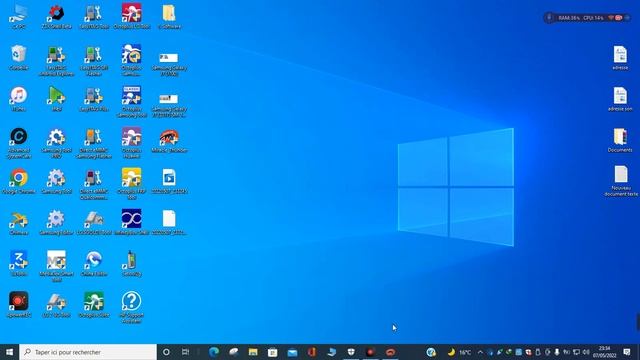Image resolution: width=640 pixels, height=360 pixels.
Task: Launch the Miracle Thunder shortcut
Action: pyautogui.click(x=169, y=140)
